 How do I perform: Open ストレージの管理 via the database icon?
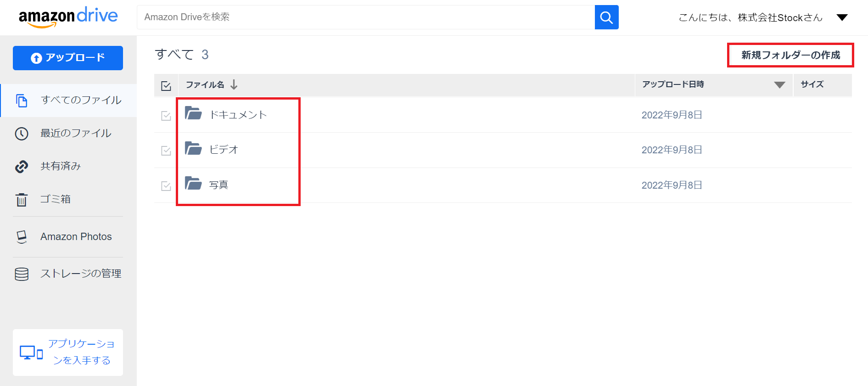coord(22,273)
